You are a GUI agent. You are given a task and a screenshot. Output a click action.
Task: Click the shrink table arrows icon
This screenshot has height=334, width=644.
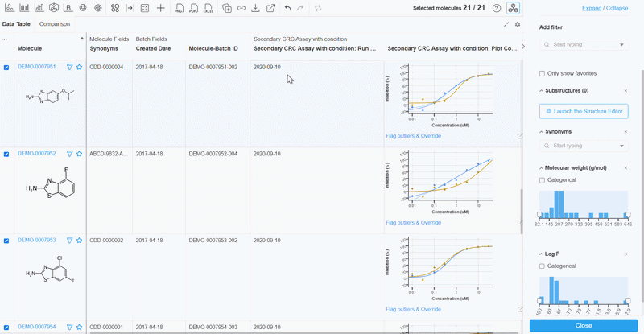point(506,24)
